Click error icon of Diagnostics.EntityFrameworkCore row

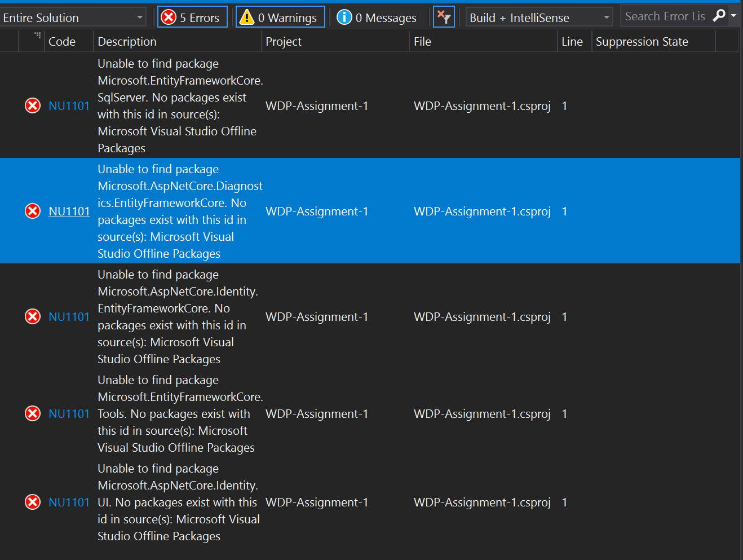[x=33, y=211]
